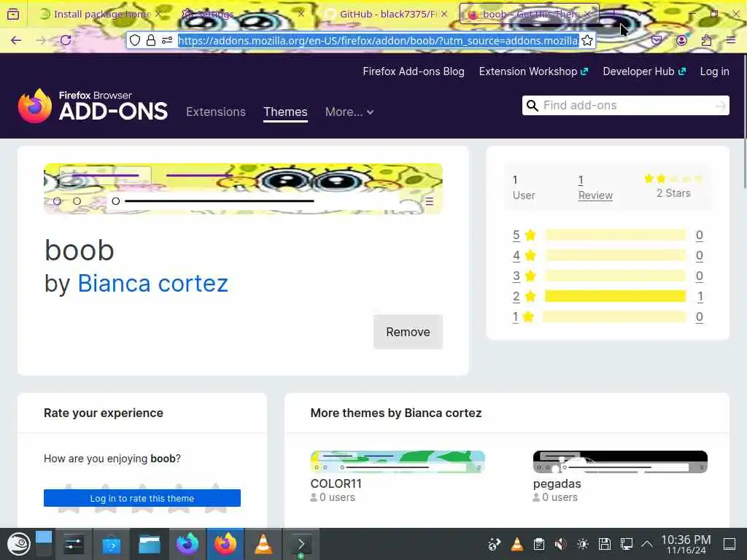Click the page vertical scrollbar
Screen dimensions: 747x560
click(744, 122)
